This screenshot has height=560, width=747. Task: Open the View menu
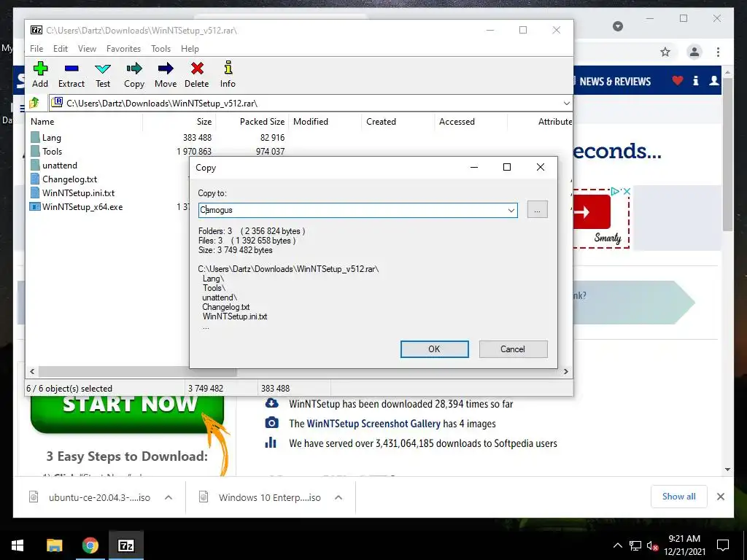pyautogui.click(x=88, y=49)
